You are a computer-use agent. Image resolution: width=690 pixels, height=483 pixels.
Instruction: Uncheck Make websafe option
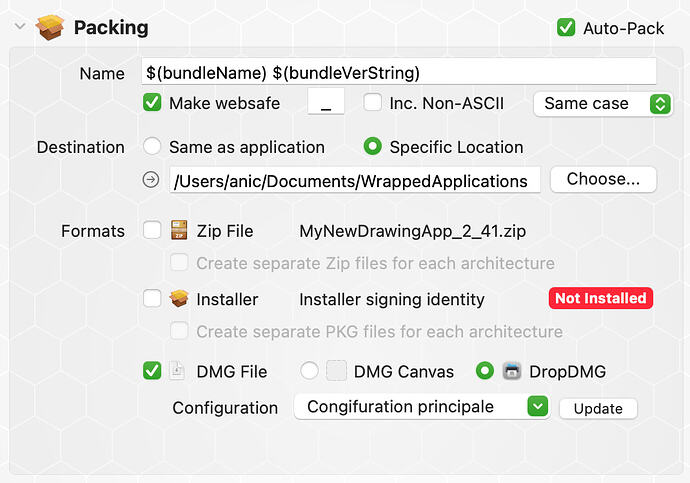152,102
